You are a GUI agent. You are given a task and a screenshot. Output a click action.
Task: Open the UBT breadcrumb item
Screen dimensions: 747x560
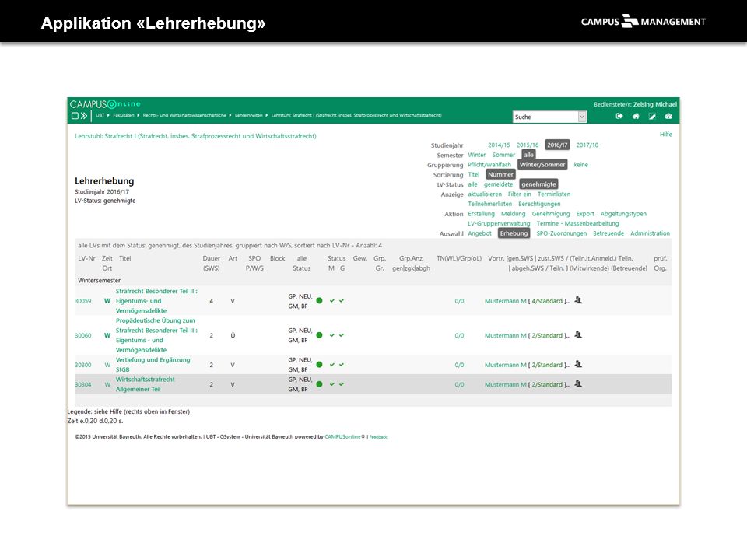(100, 115)
